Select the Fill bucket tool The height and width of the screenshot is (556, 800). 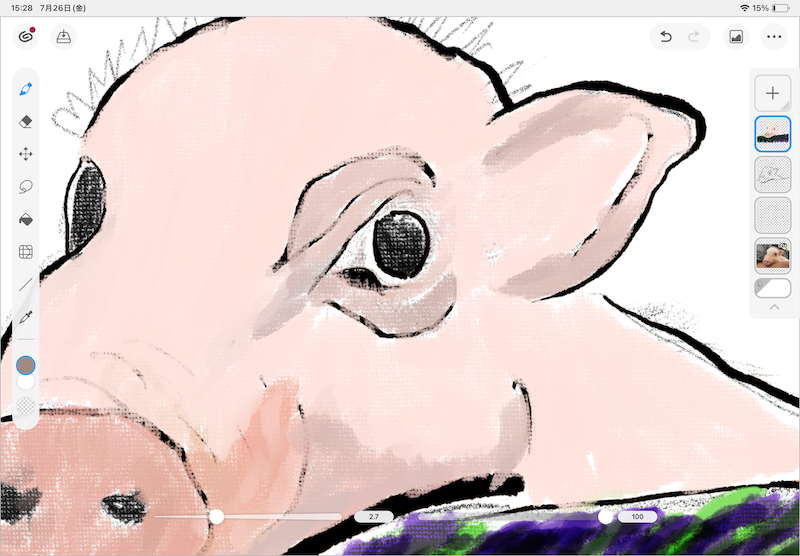26,219
